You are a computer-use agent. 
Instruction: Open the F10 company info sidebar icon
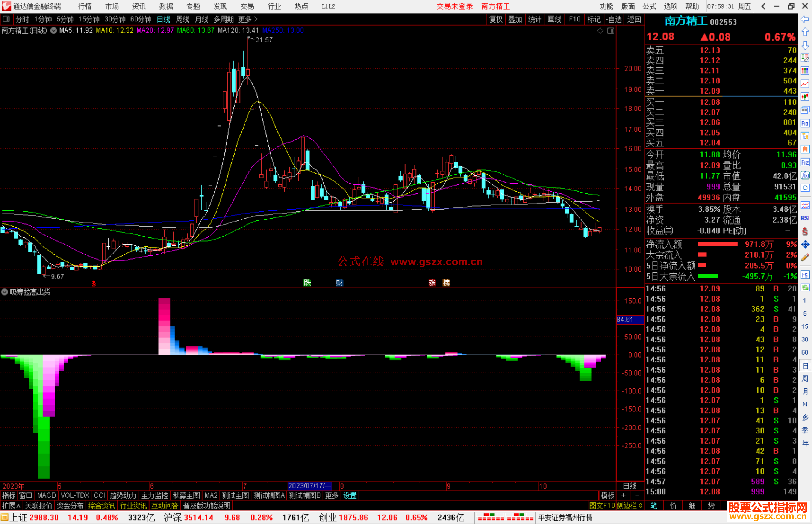pyautogui.click(x=805, y=123)
